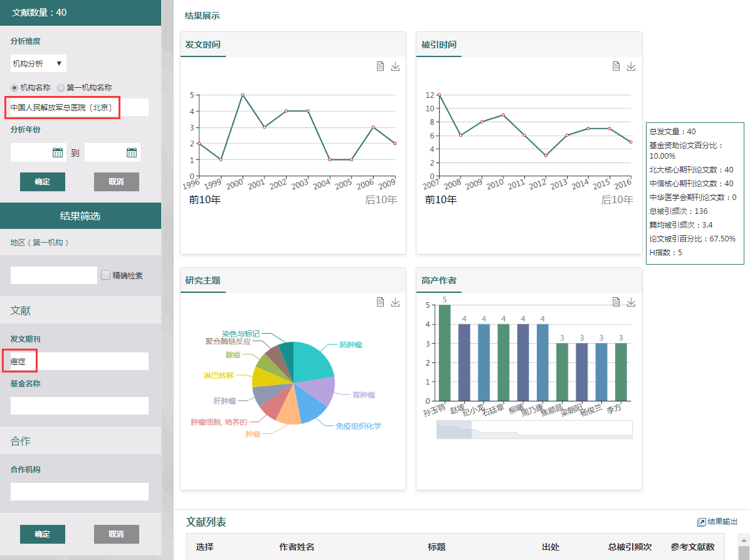750x560 pixels.
Task: Open data view icon in 发文时间 chart
Action: (380, 66)
